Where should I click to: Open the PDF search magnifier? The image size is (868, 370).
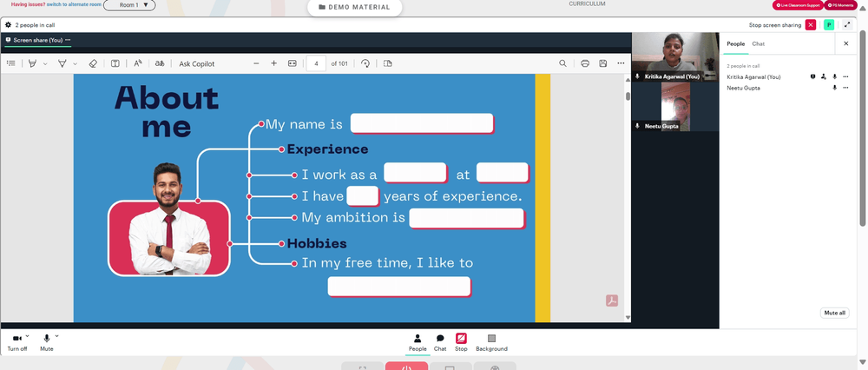(x=563, y=63)
